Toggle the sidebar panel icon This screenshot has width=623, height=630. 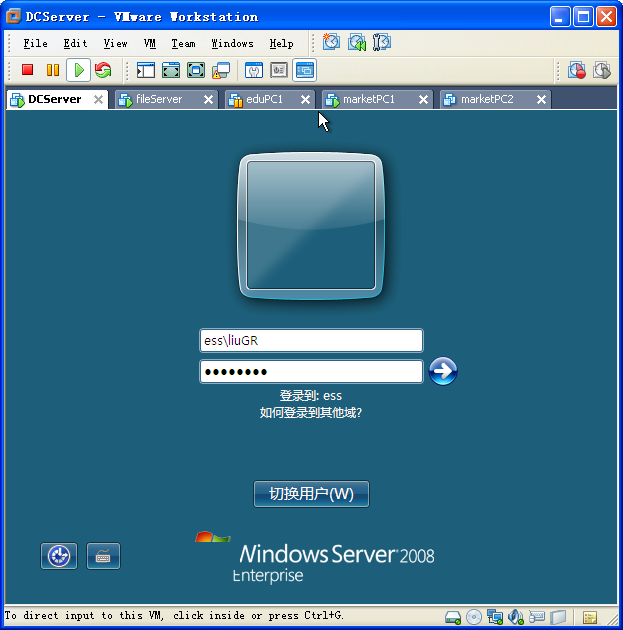[x=145, y=70]
